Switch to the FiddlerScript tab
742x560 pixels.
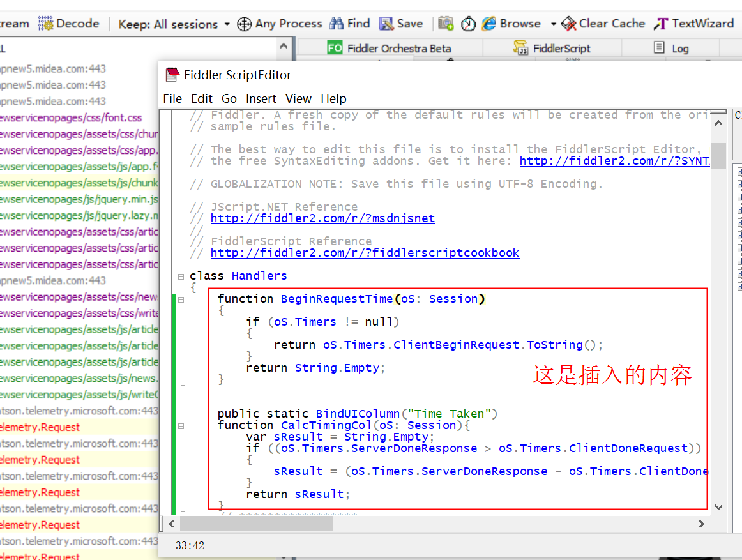click(x=552, y=49)
